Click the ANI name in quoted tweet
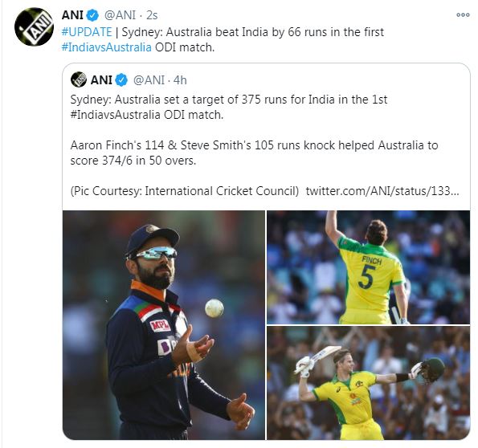 point(101,80)
